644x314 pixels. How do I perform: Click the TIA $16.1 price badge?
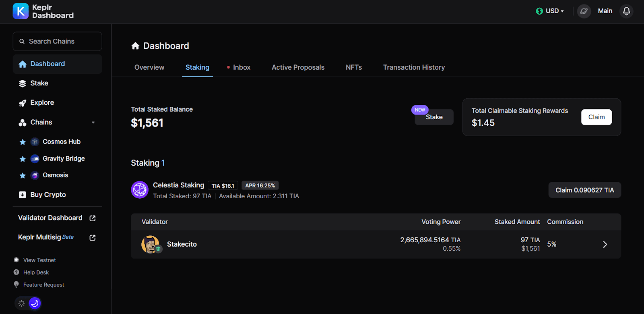(x=223, y=185)
